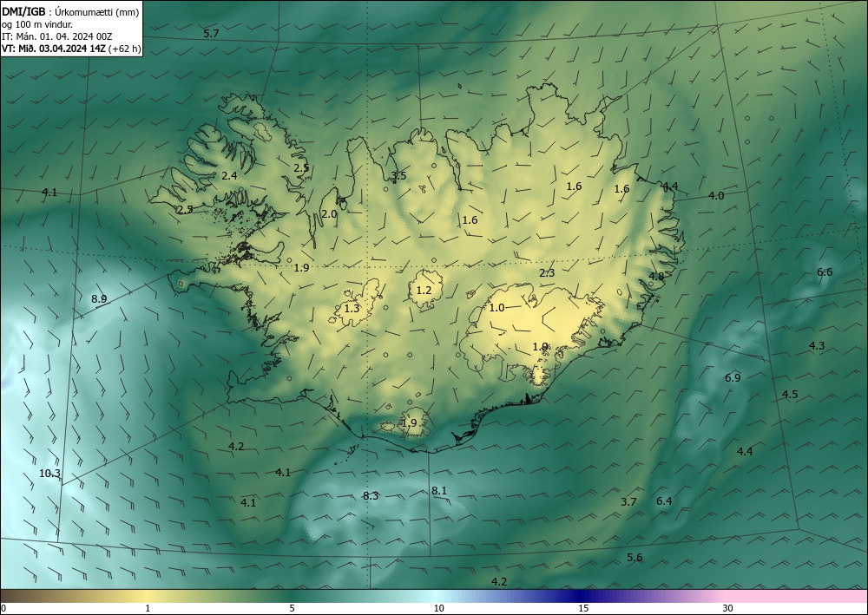Image resolution: width=868 pixels, height=615 pixels.
Task: Click the 4.0 value off the east coast
Action: (716, 195)
